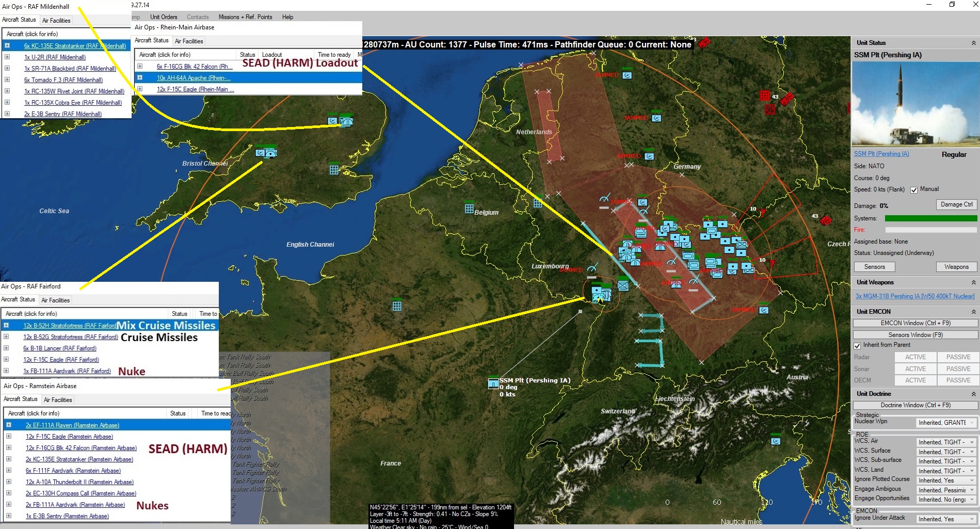Viewport: 980px width, 529px height.
Task: Set OECM to PASSIVE
Action: tap(958, 380)
